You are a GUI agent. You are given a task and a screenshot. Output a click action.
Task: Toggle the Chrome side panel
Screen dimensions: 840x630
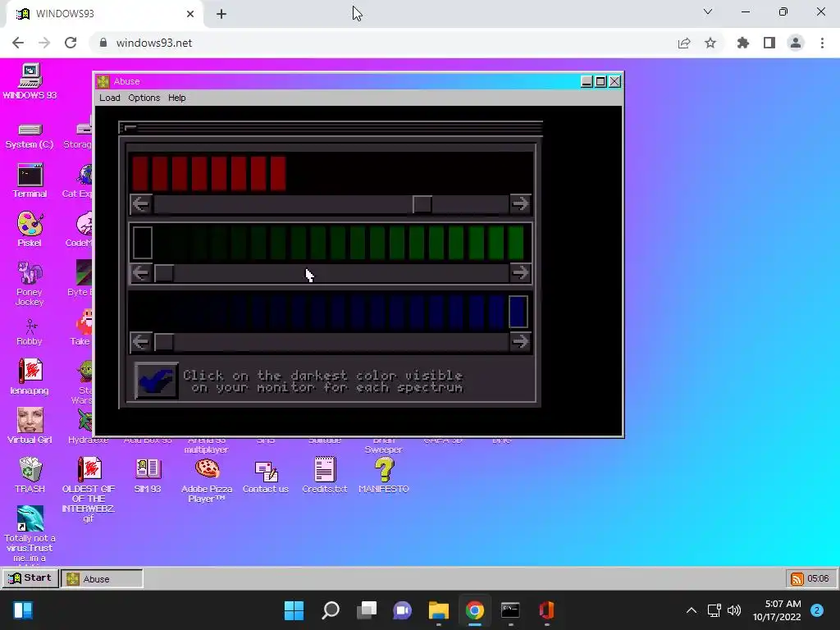(769, 43)
